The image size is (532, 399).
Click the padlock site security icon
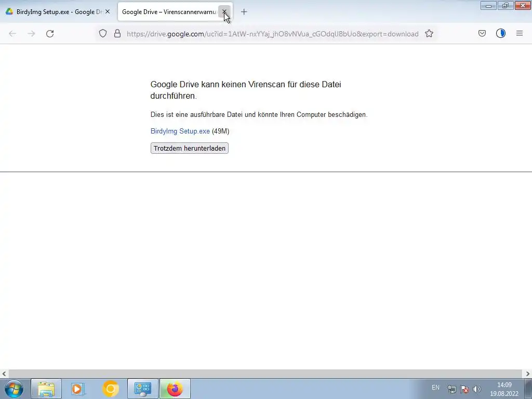point(117,34)
